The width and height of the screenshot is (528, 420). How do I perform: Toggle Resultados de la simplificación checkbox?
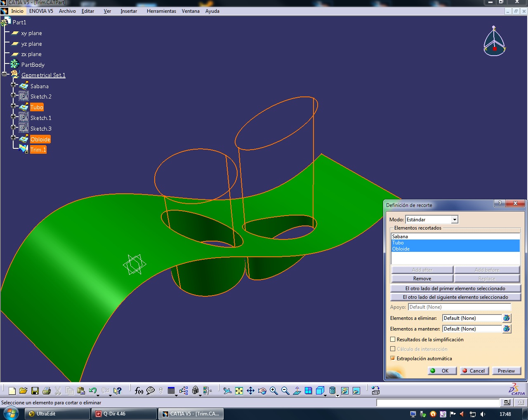(393, 340)
